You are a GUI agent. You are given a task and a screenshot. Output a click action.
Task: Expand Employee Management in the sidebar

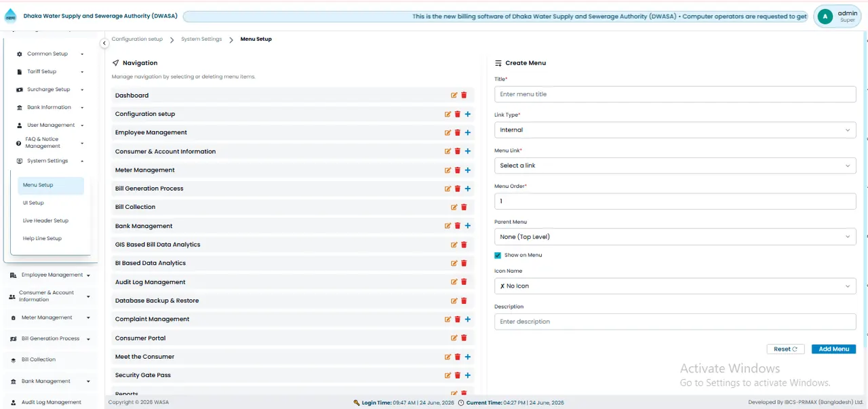point(50,275)
